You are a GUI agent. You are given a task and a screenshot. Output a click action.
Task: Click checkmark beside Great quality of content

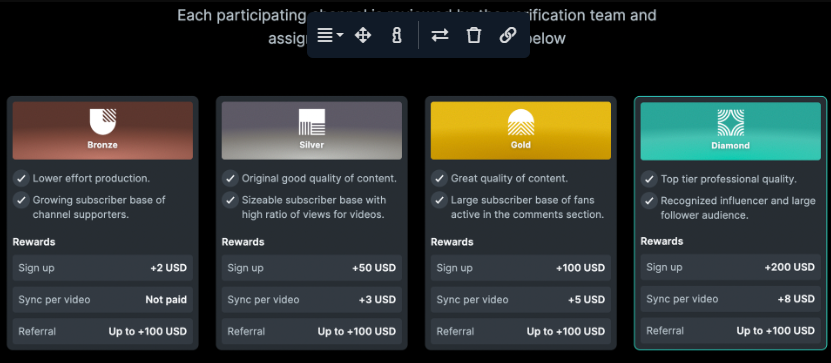click(439, 179)
